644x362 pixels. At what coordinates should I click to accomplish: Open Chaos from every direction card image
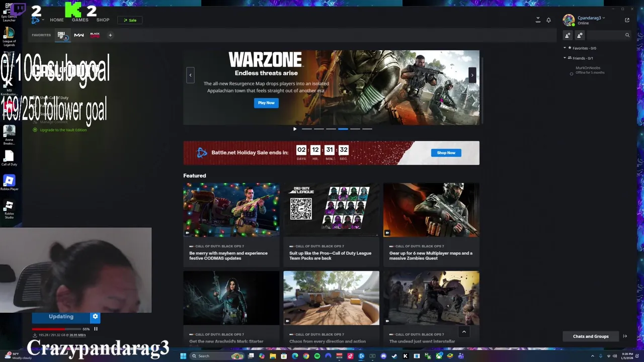(x=331, y=298)
